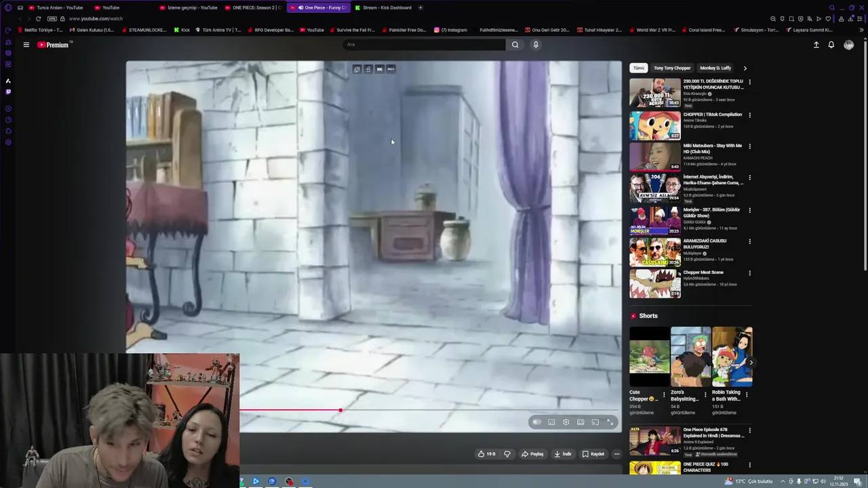Open the Netflix Türkiye bookmark
This screenshot has height=488, width=868.
(40, 30)
